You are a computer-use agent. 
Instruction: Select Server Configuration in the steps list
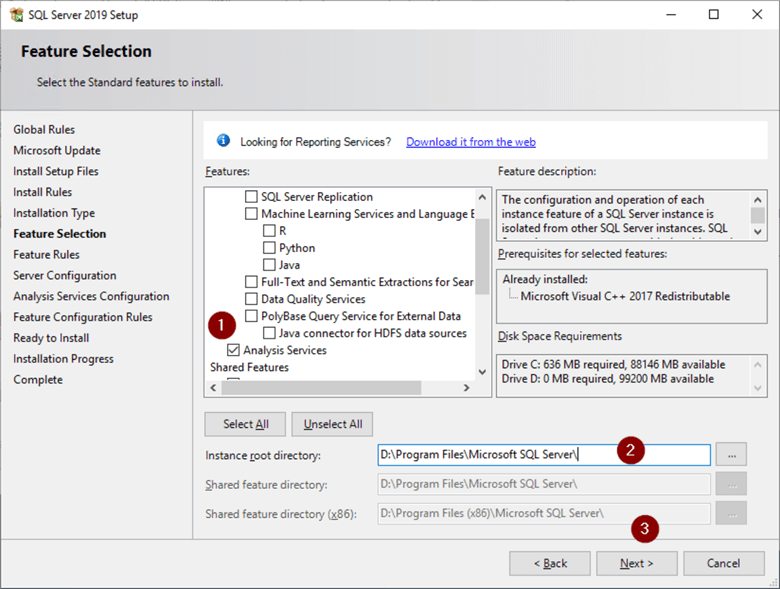(x=64, y=275)
